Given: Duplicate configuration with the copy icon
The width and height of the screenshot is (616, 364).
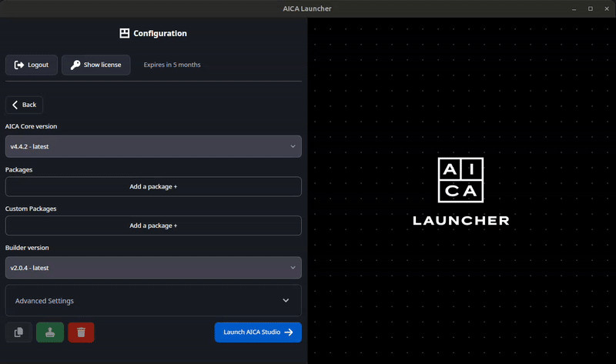Looking at the screenshot, I should click(18, 332).
